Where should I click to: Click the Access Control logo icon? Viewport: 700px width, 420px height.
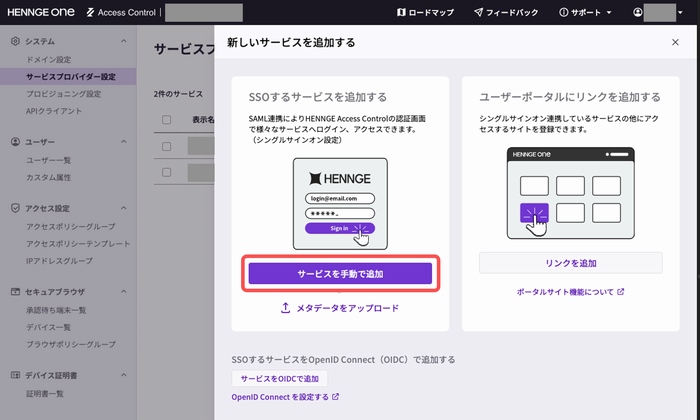click(x=90, y=12)
